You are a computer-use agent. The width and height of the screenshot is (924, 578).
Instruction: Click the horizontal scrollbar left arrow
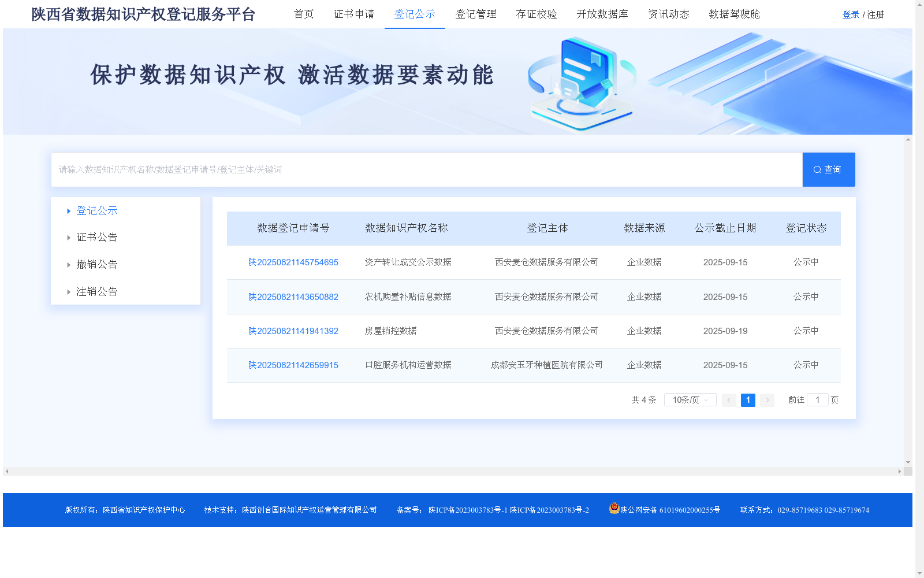pyautogui.click(x=7, y=472)
